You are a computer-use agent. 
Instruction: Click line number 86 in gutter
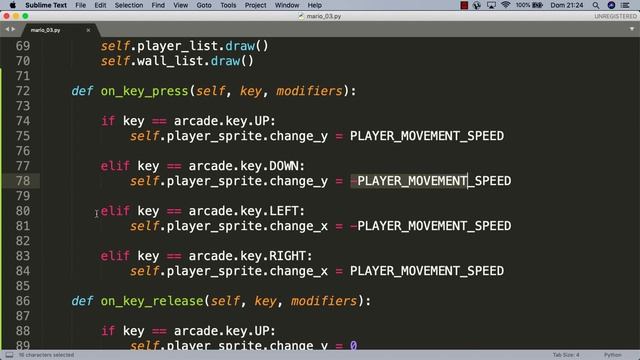pyautogui.click(x=23, y=301)
